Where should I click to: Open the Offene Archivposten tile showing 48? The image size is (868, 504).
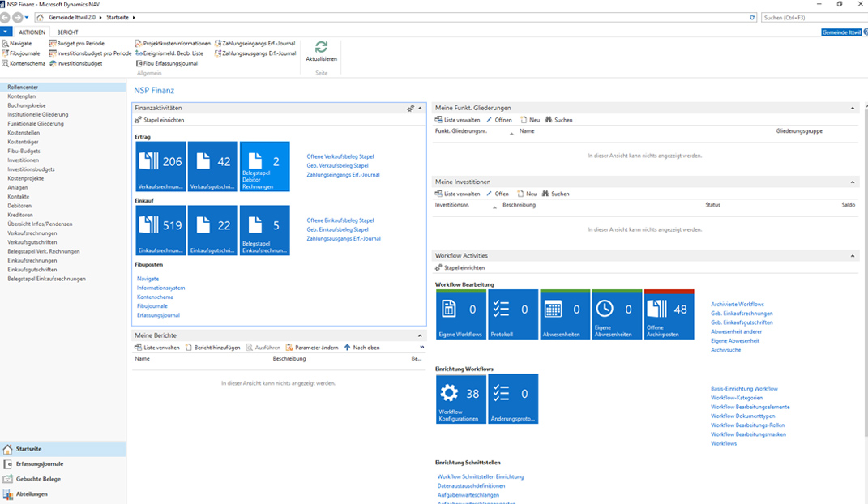(669, 314)
